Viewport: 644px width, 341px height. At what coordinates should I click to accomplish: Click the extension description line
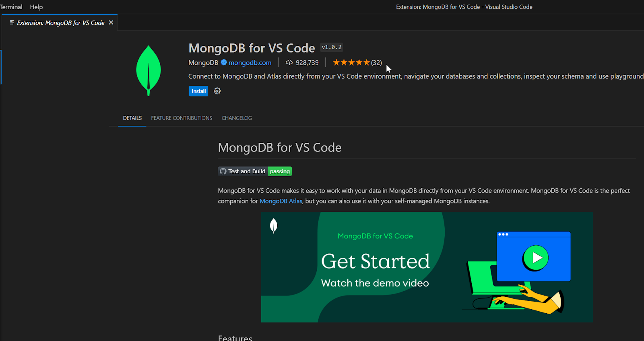click(416, 76)
